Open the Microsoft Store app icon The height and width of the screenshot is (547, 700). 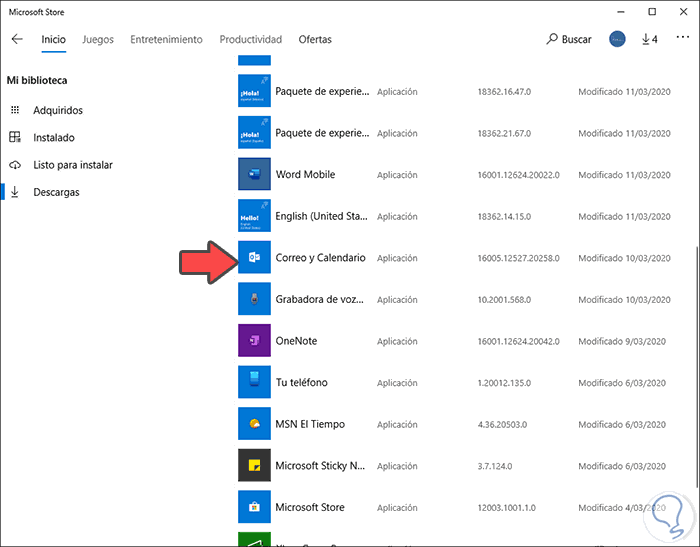[254, 506]
